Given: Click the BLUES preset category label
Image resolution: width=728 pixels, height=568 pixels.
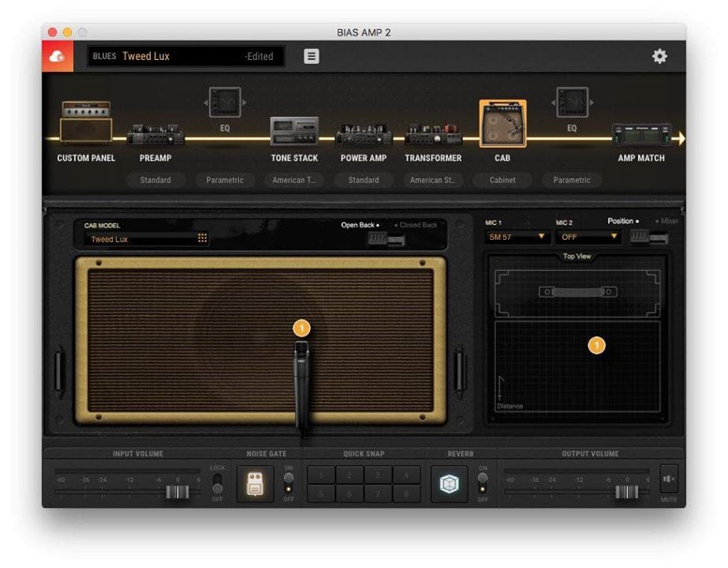Looking at the screenshot, I should pyautogui.click(x=104, y=56).
